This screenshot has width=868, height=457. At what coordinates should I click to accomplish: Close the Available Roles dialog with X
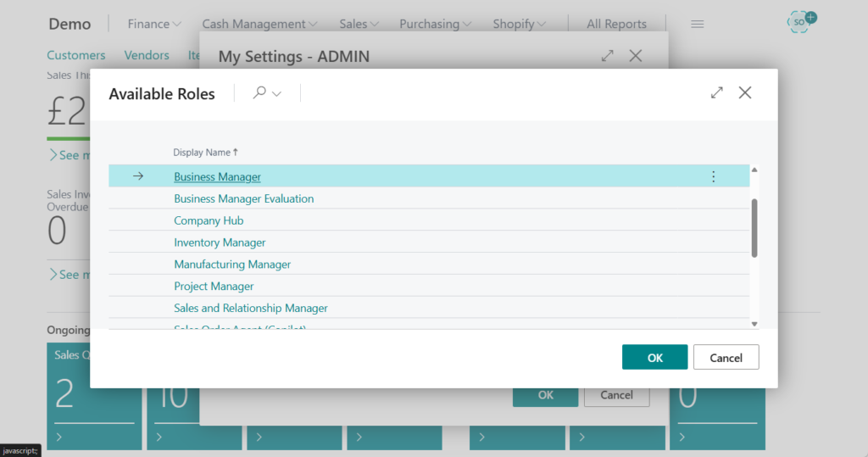(745, 93)
